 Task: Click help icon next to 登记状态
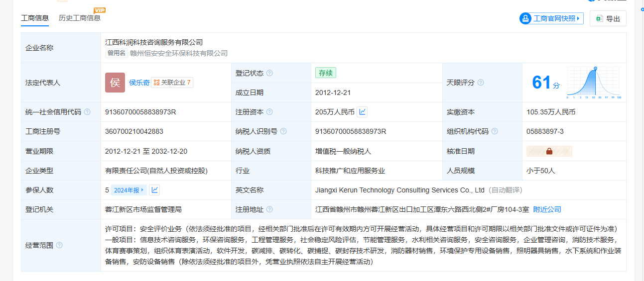(x=269, y=73)
